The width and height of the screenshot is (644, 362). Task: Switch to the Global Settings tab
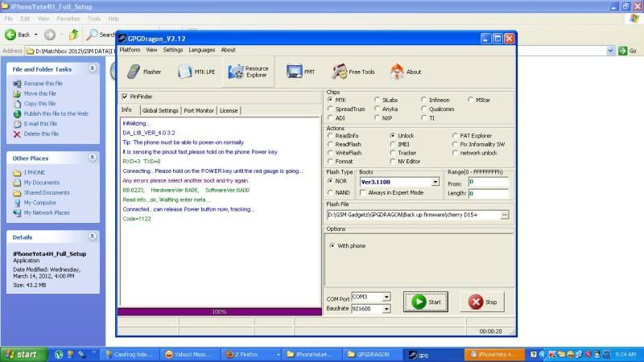pyautogui.click(x=160, y=111)
